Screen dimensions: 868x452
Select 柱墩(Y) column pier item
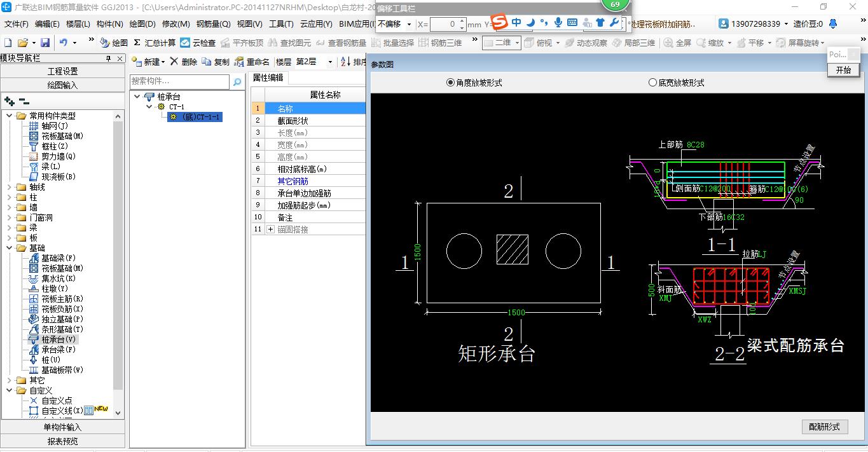[48, 289]
